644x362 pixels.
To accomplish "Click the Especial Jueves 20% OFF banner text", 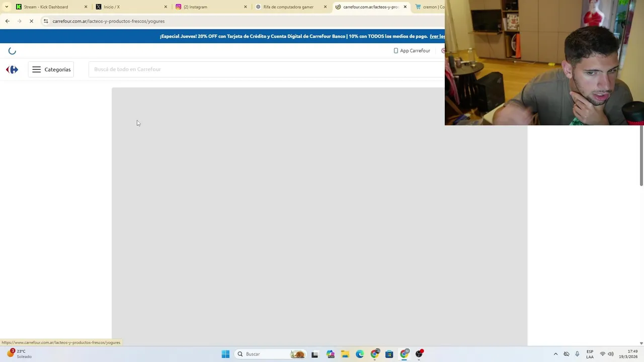I will [294, 36].
